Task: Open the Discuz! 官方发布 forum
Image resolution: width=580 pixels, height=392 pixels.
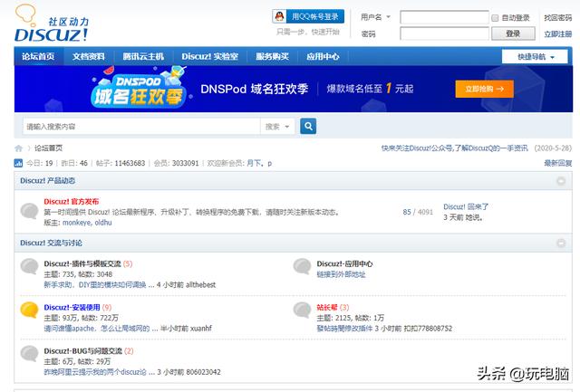Action: click(72, 202)
